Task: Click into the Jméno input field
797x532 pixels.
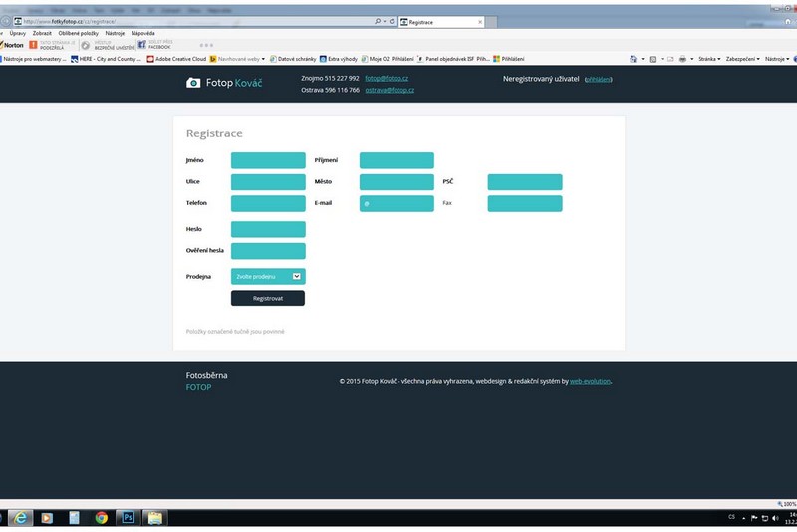Action: click(268, 160)
